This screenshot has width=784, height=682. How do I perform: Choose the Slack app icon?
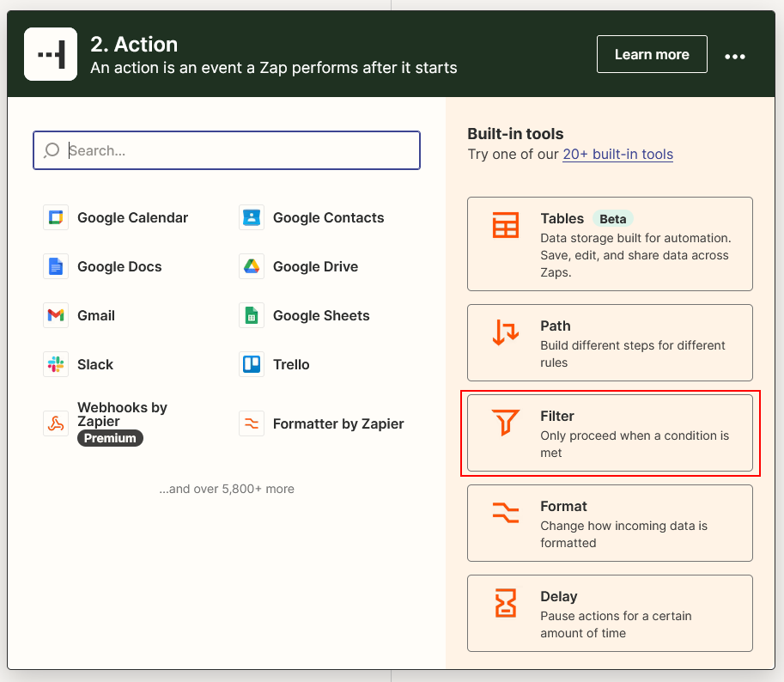pos(56,364)
